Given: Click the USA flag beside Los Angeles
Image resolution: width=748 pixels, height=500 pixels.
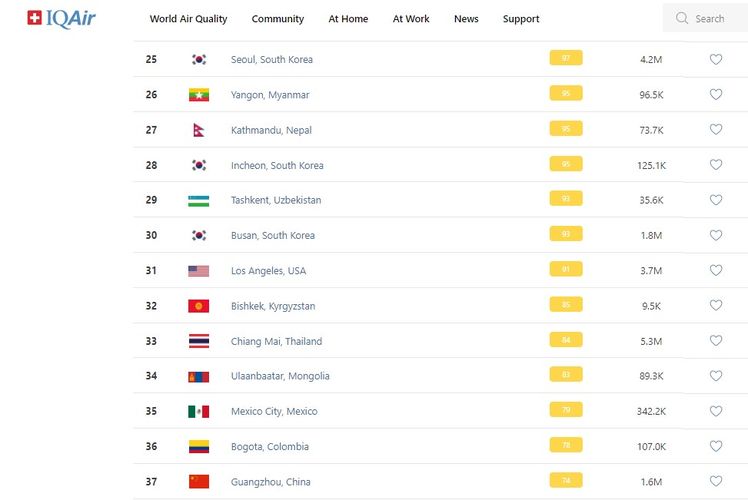Looking at the screenshot, I should [x=199, y=271].
